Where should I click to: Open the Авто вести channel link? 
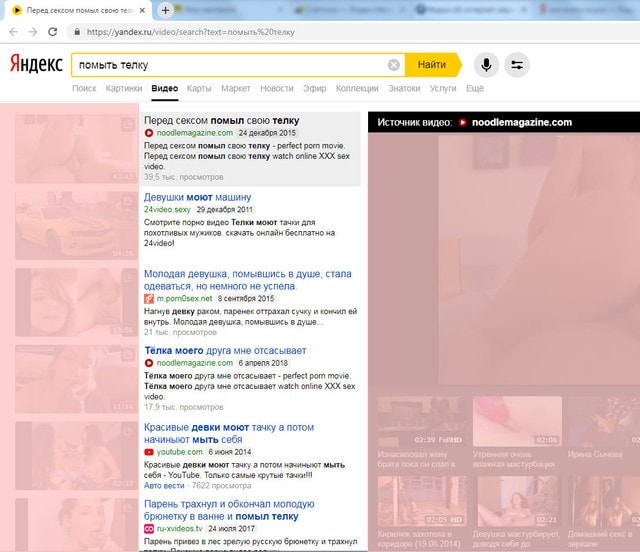(164, 486)
